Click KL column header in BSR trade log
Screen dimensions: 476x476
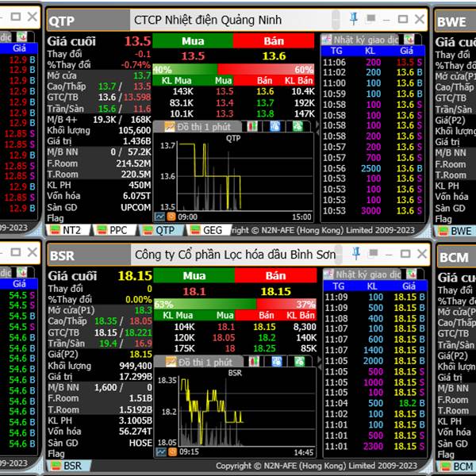coord(372,286)
